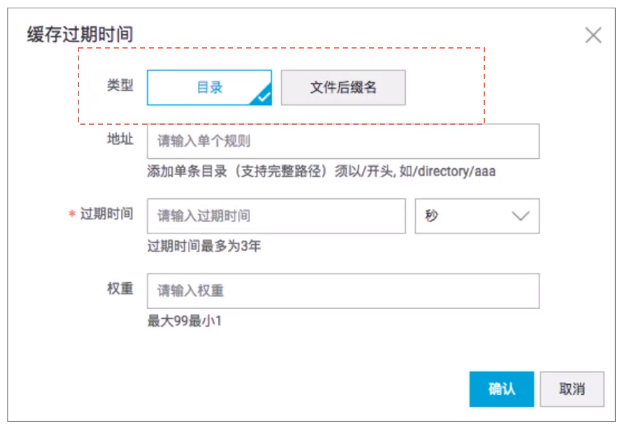Focus the 地址 rule input field

pos(343,141)
